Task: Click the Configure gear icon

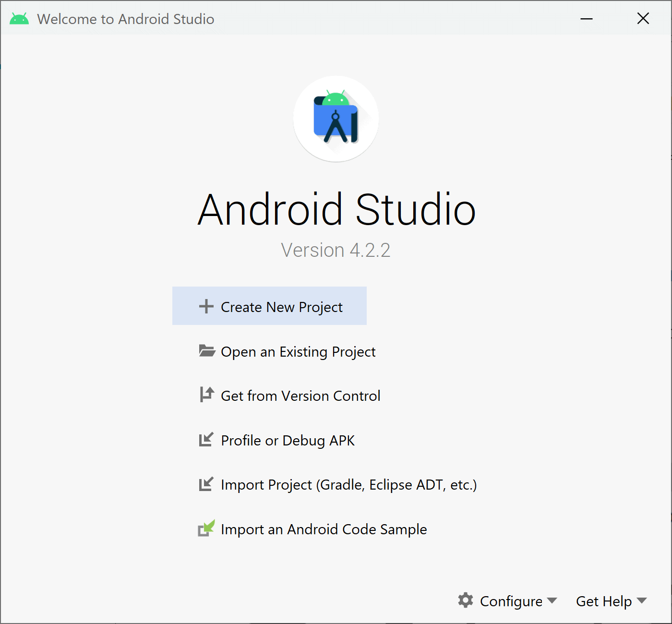Action: point(466,600)
